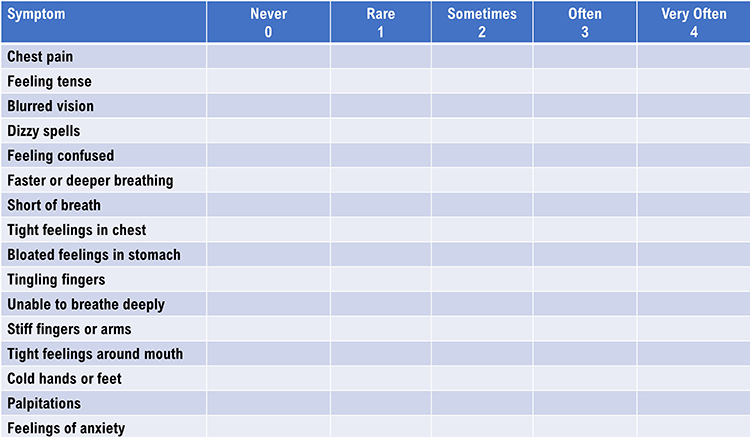Click the Rare 1 column header
Image resolution: width=750 pixels, height=437 pixels.
click(x=381, y=22)
